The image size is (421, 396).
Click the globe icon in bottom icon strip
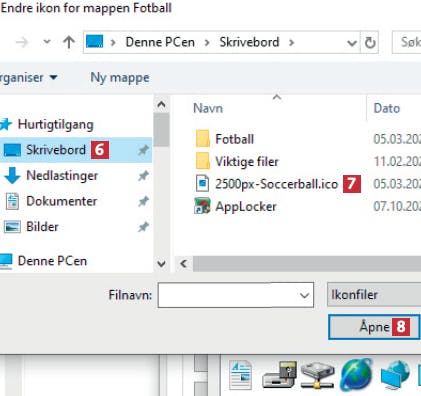coord(356,375)
